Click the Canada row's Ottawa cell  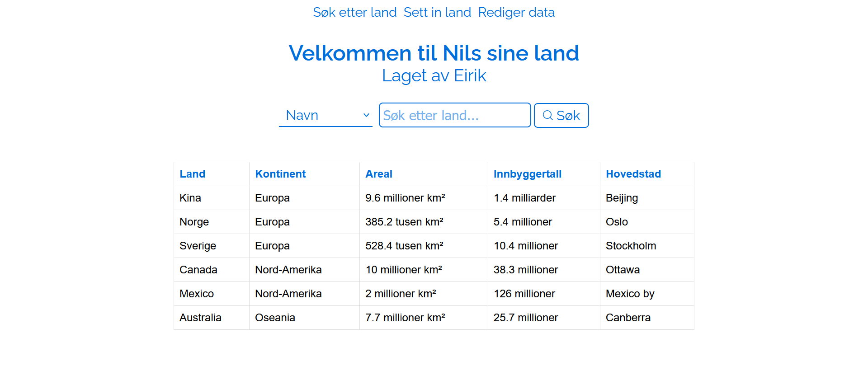tap(623, 270)
